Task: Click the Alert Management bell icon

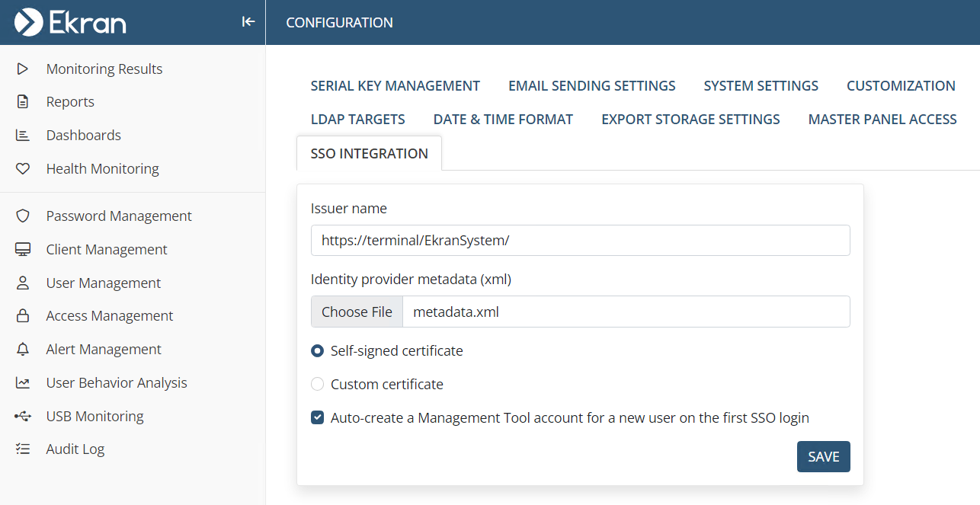Action: [x=23, y=350]
